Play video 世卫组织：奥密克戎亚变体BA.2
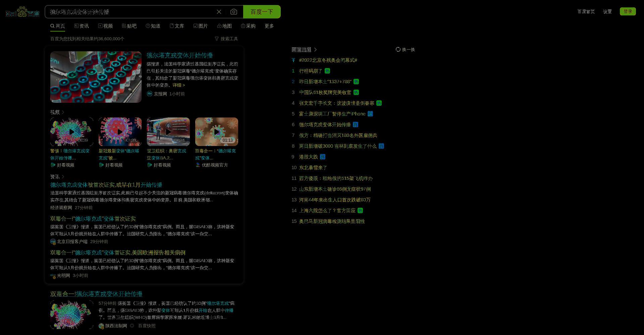This screenshot has height=335, width=644. click(168, 132)
